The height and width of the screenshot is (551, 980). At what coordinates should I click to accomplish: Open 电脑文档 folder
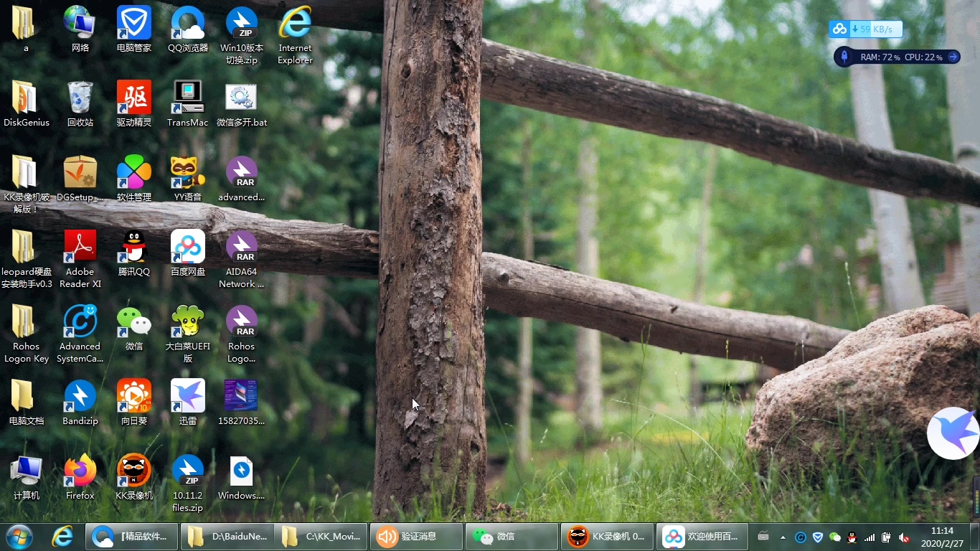[27, 402]
